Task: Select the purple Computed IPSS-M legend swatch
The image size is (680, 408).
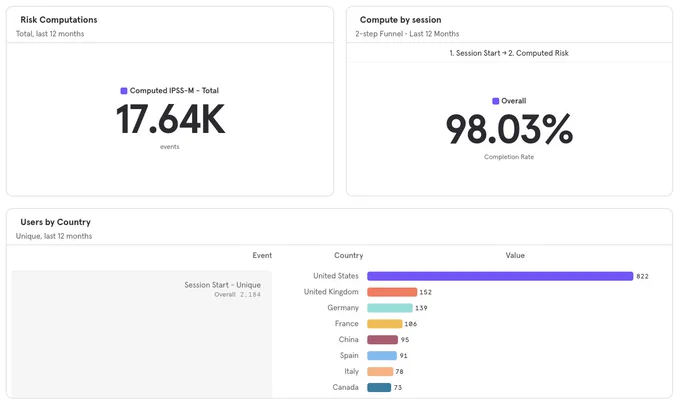Action: [x=124, y=91]
